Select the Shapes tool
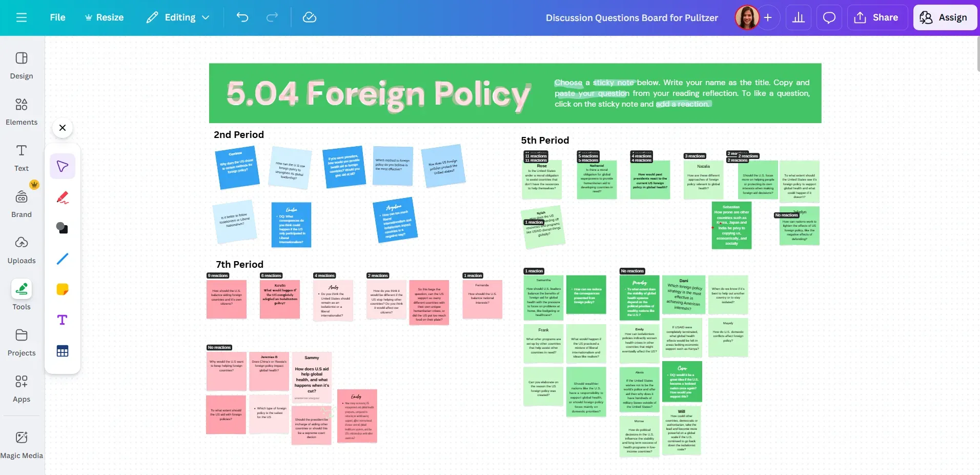 tap(63, 228)
